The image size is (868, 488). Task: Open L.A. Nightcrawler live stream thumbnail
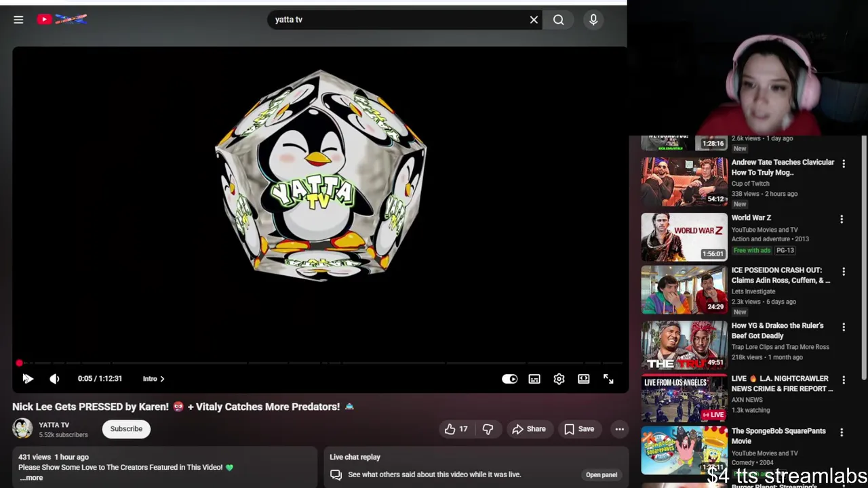pos(684,398)
